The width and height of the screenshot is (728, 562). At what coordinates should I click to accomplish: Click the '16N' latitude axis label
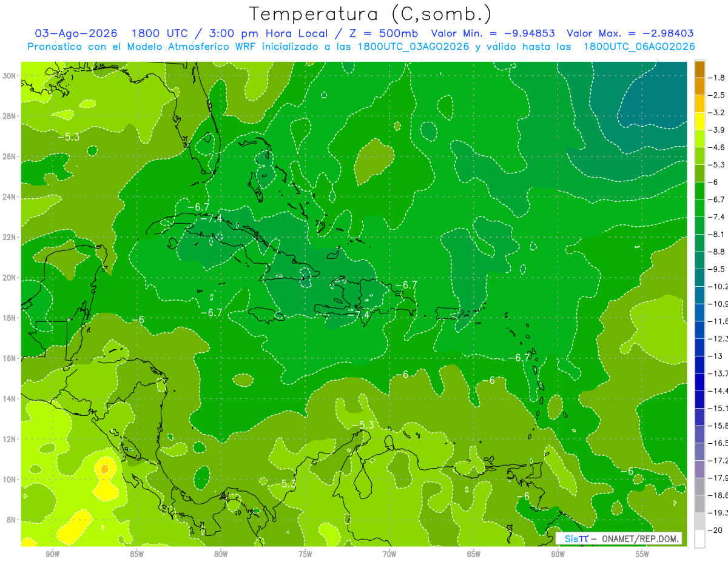(10, 358)
